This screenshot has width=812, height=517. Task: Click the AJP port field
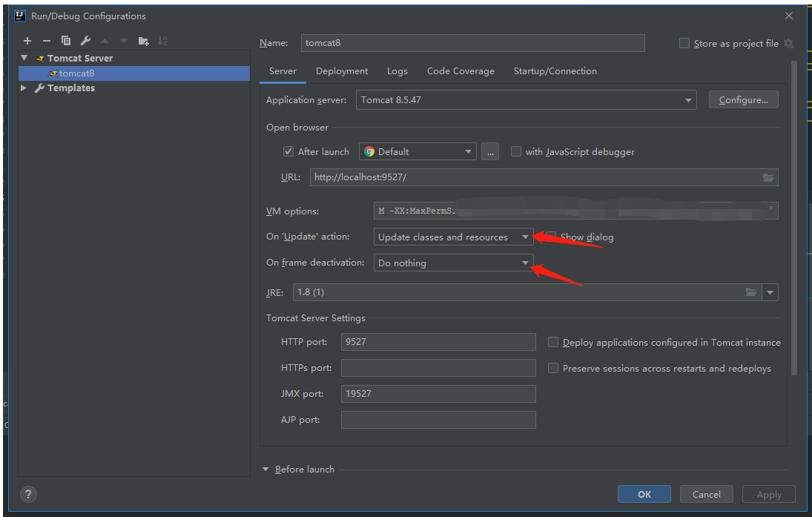pos(438,420)
